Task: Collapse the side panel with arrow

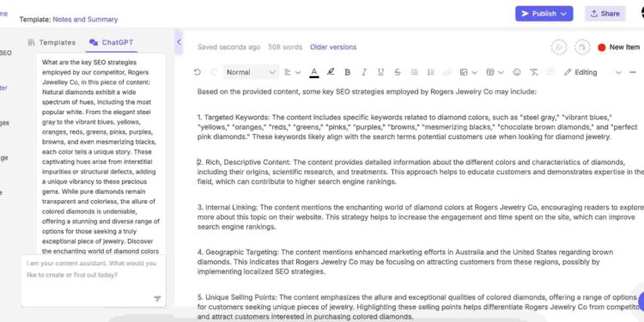Action: 179,42
